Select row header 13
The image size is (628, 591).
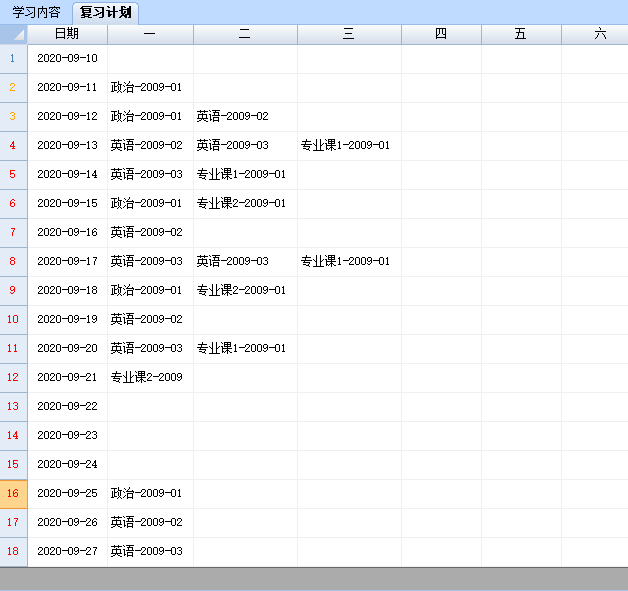pyautogui.click(x=14, y=407)
